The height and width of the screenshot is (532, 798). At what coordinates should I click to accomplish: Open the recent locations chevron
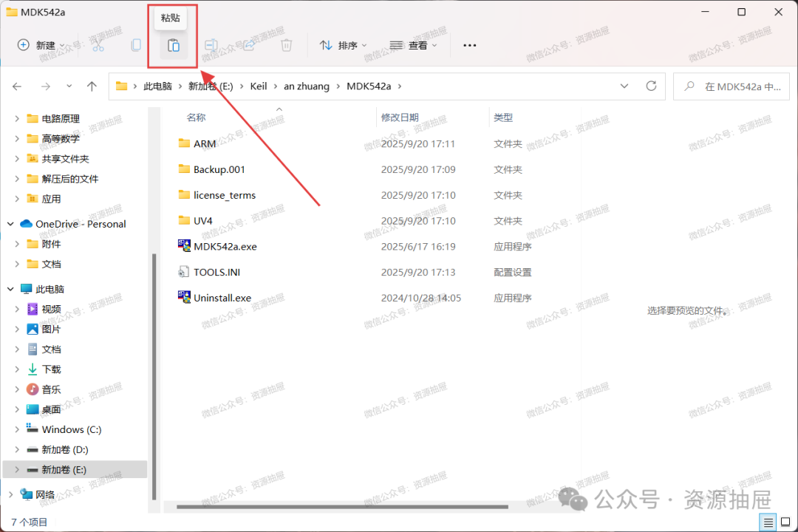[x=69, y=86]
